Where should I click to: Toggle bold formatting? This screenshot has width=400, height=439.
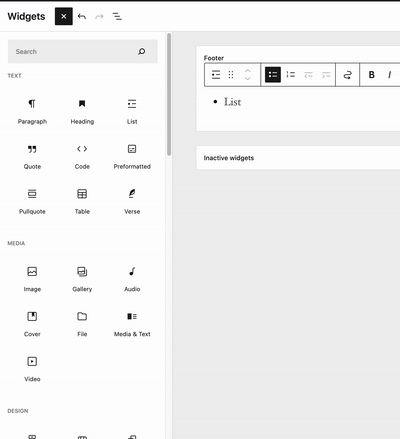click(x=372, y=75)
